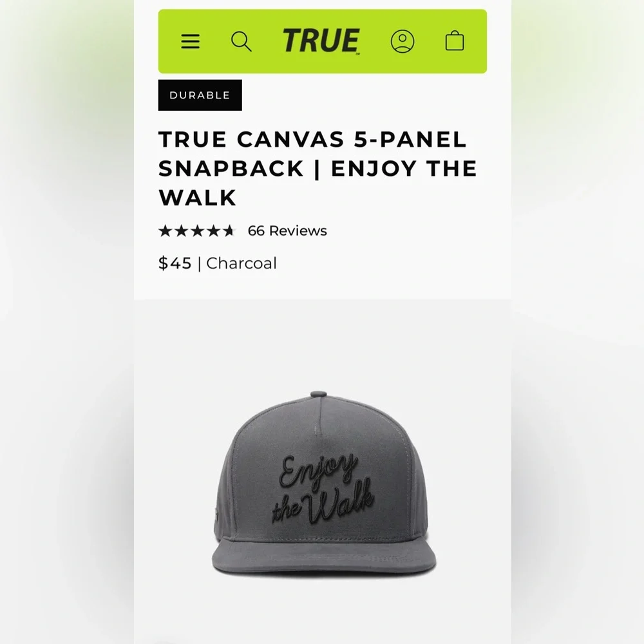This screenshot has width=644, height=644.
Task: Click the hat's brim in photo
Action: coord(324,554)
